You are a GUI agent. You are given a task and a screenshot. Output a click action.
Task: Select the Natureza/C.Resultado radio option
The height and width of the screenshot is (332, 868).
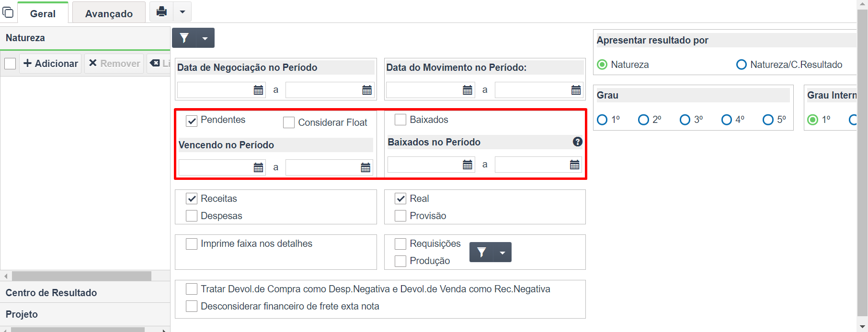tap(741, 65)
